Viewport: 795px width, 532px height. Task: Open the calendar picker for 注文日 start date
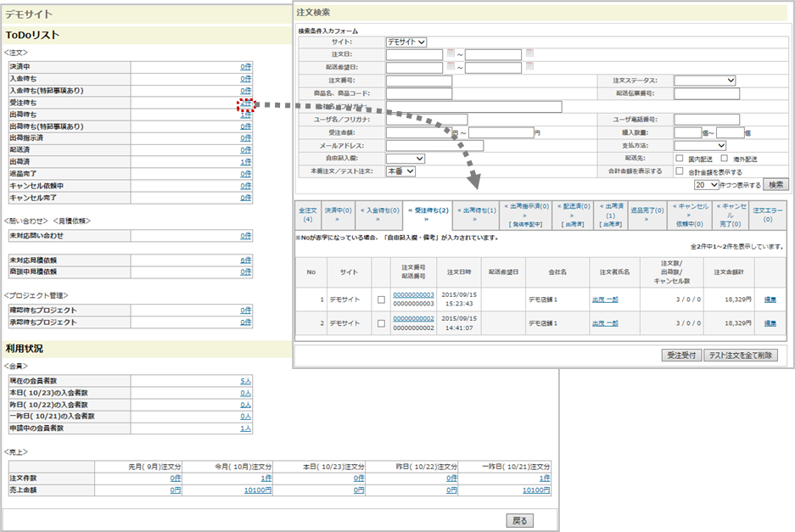tap(451, 53)
